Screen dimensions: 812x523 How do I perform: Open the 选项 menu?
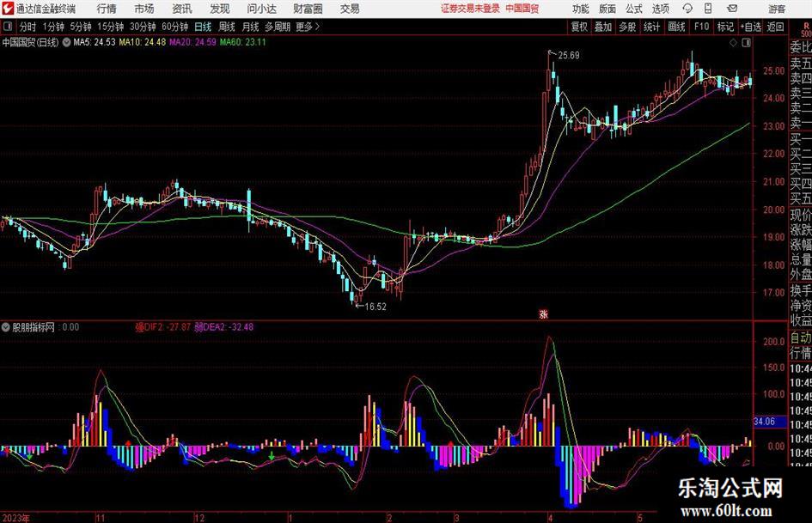(x=661, y=9)
